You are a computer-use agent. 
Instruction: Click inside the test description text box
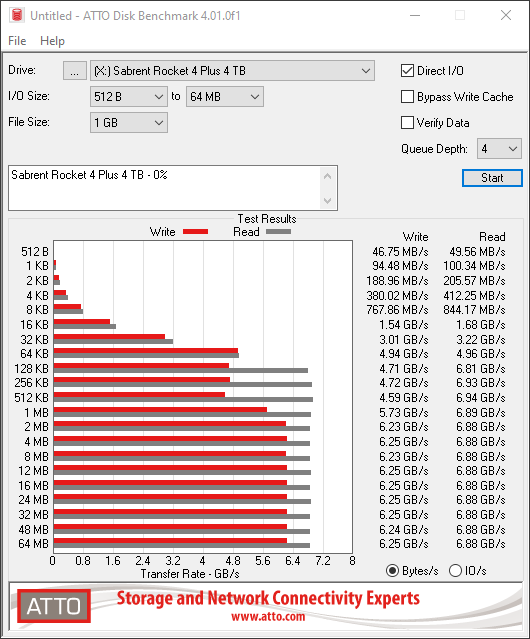click(x=165, y=188)
